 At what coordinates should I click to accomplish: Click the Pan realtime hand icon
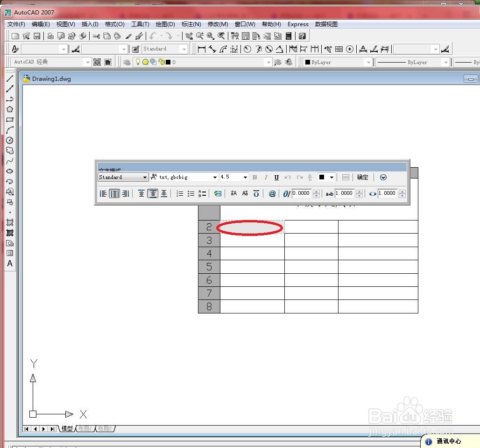189,36
